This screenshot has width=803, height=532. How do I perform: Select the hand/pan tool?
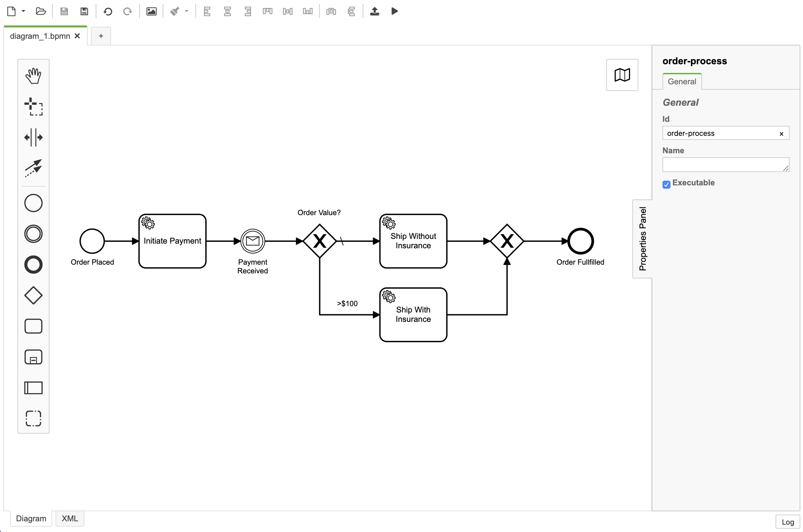tap(33, 75)
